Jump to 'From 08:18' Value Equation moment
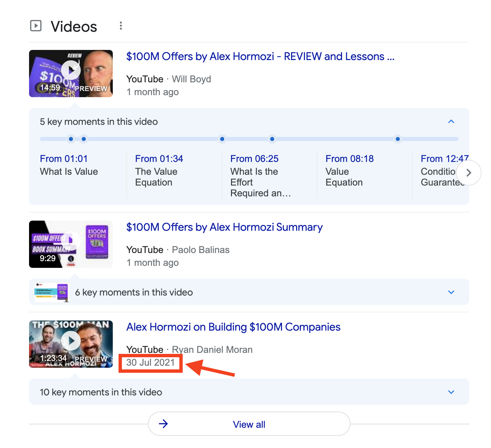Image resolution: width=491 pixels, height=448 pixels. click(350, 159)
